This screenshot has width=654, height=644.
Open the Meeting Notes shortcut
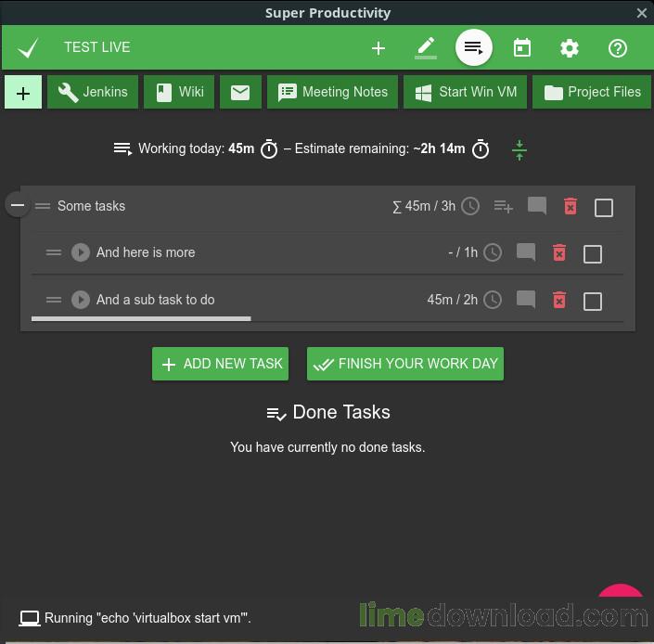(332, 92)
